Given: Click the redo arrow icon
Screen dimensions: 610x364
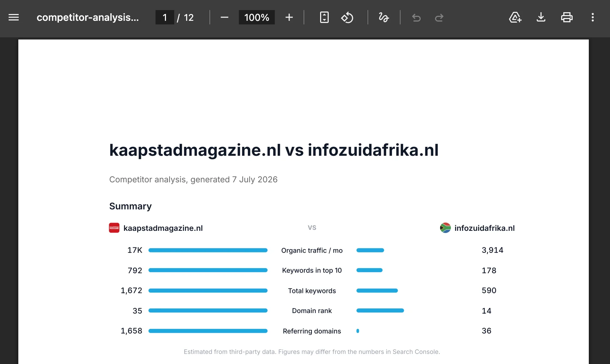Looking at the screenshot, I should pos(439,18).
